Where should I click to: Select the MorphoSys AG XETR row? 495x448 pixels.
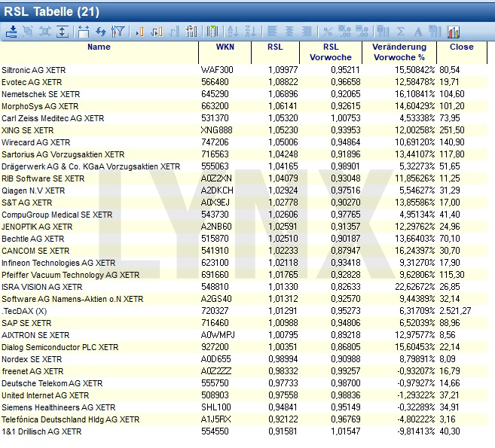(x=243, y=106)
